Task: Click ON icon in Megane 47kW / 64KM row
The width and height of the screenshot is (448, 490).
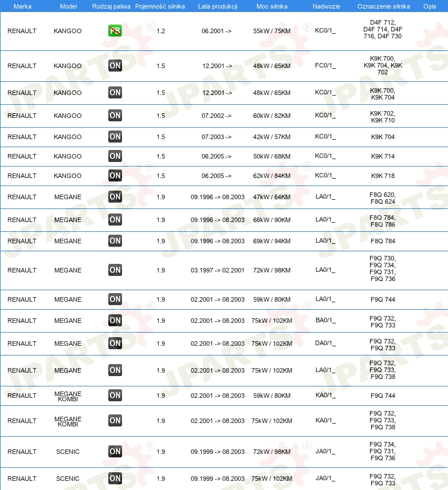Action: pos(115,196)
